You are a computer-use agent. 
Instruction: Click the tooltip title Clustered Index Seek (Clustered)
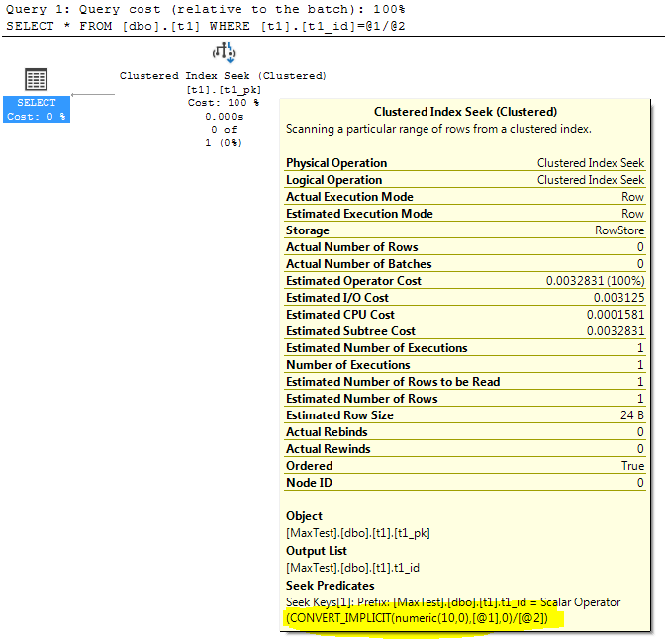(x=465, y=112)
